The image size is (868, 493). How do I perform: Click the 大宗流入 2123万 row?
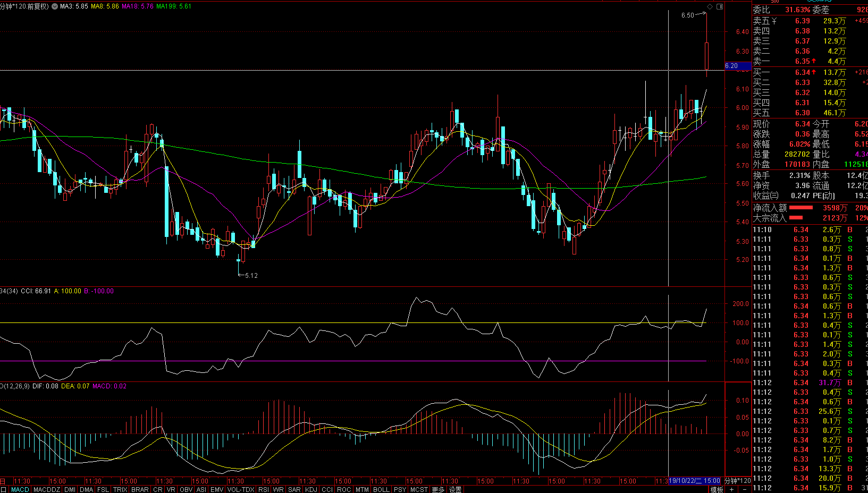pos(810,218)
